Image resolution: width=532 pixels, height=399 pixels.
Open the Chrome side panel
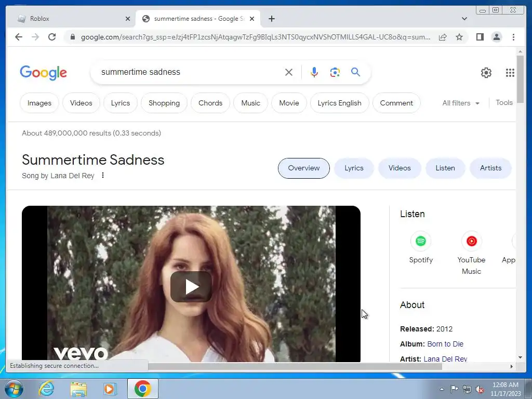480,37
